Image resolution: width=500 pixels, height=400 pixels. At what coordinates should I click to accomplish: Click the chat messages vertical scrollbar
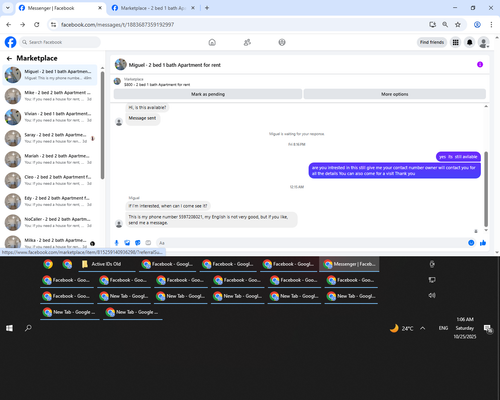(486, 189)
